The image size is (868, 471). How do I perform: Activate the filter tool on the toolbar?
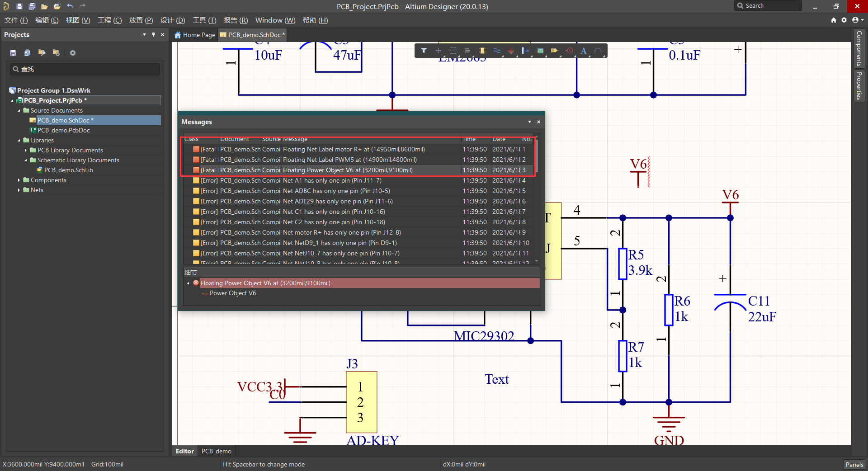point(424,51)
